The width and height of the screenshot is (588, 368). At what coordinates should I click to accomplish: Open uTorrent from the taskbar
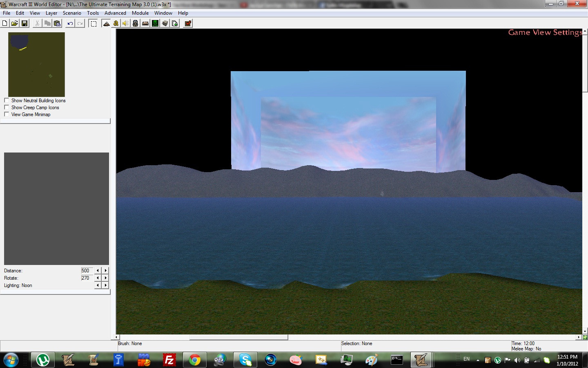click(43, 360)
